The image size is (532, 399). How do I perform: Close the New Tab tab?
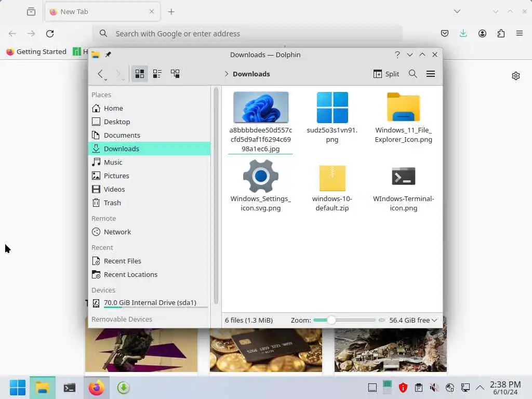pyautogui.click(x=152, y=11)
